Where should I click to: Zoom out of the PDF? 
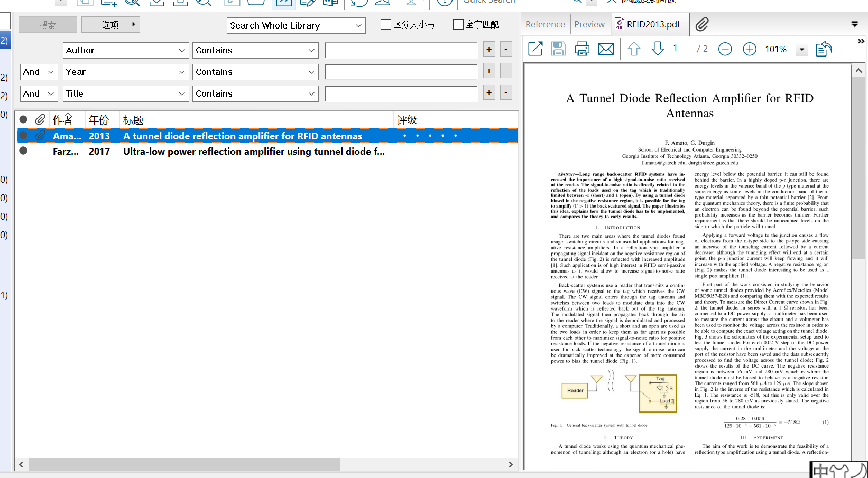[725, 49]
